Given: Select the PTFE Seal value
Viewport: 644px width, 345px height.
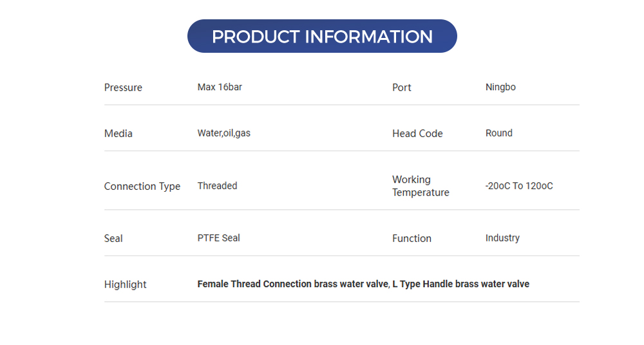Looking at the screenshot, I should 218,238.
